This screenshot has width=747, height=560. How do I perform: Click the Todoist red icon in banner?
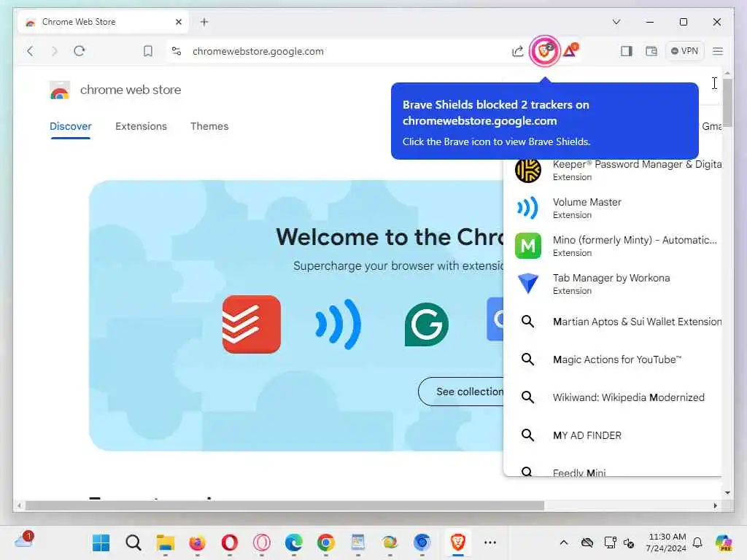coord(252,324)
